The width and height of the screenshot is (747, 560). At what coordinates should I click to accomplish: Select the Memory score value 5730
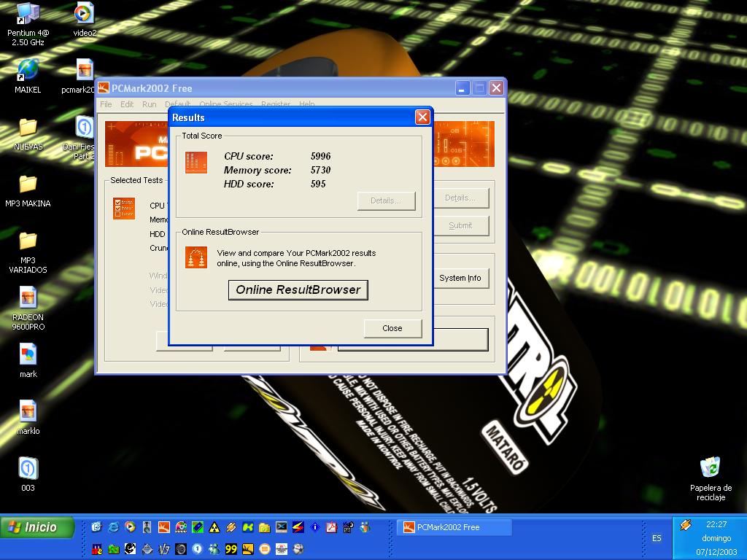tap(321, 170)
